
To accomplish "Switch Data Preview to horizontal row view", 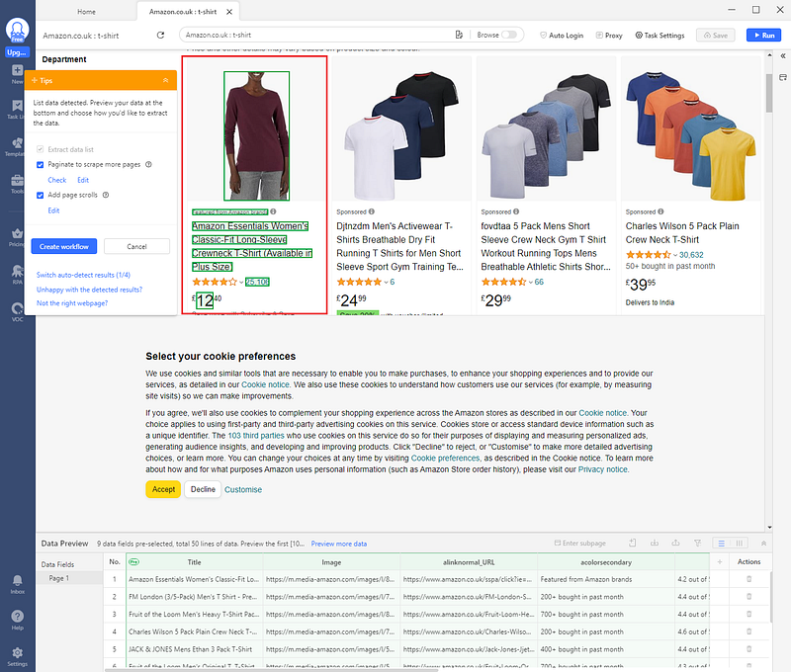I will click(x=722, y=543).
